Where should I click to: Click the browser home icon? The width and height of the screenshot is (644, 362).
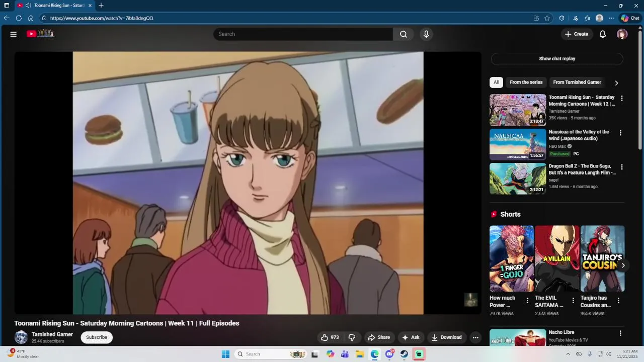coord(31,18)
